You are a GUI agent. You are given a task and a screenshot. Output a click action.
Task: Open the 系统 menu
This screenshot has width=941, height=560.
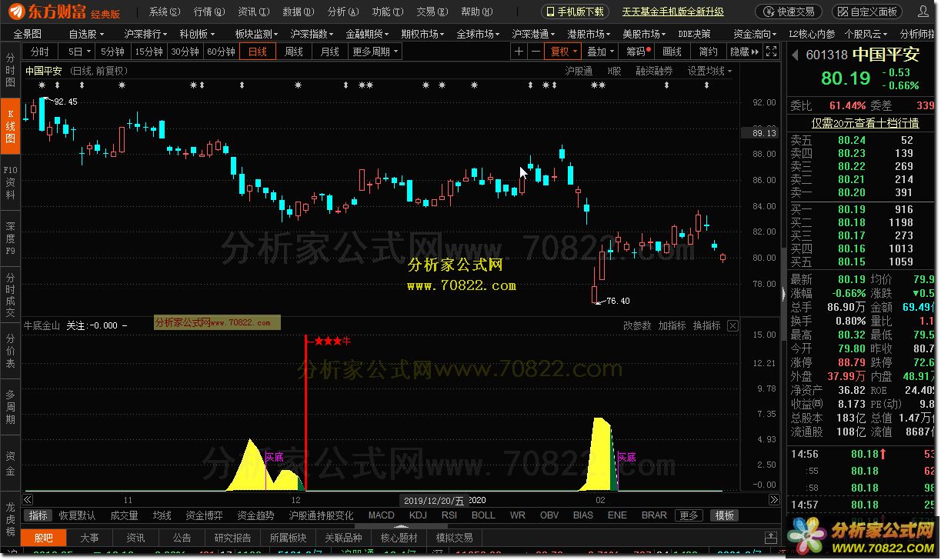165,12
